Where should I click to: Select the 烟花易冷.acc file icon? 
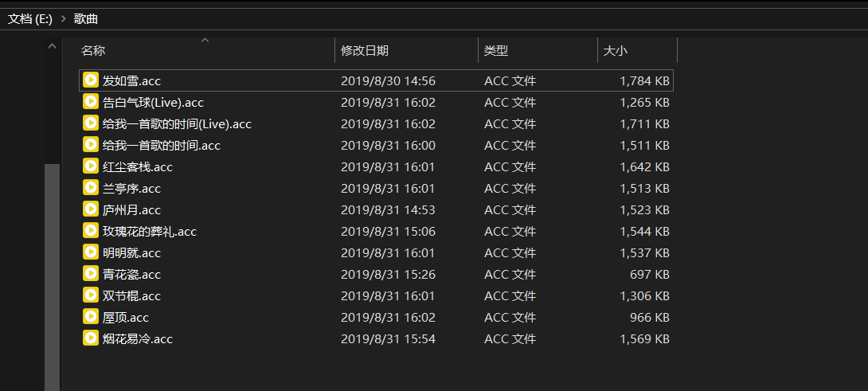click(x=91, y=338)
